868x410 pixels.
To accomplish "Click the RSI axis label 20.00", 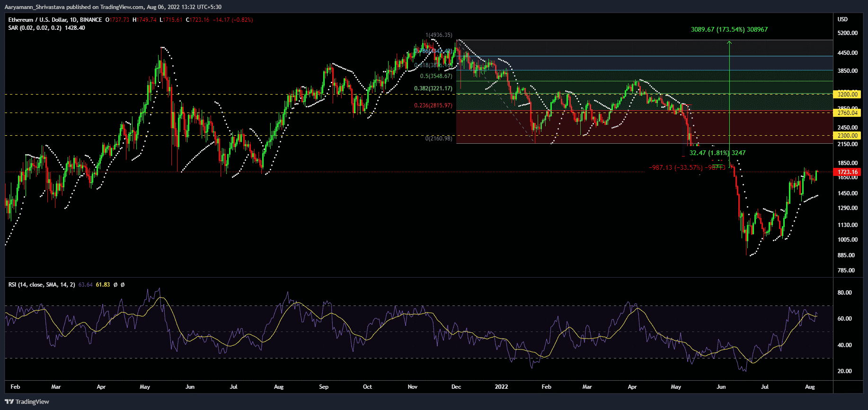I will pyautogui.click(x=845, y=371).
